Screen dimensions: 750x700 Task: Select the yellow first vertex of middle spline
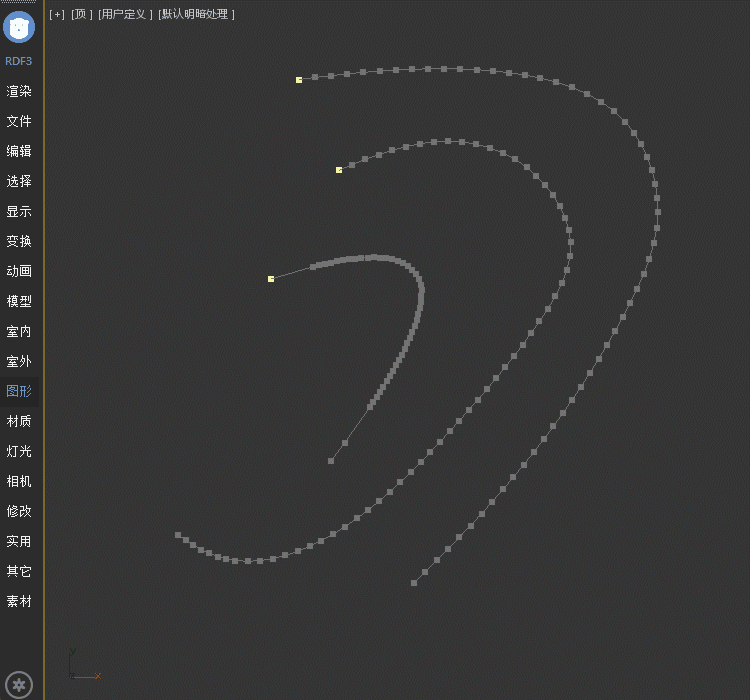tap(339, 170)
